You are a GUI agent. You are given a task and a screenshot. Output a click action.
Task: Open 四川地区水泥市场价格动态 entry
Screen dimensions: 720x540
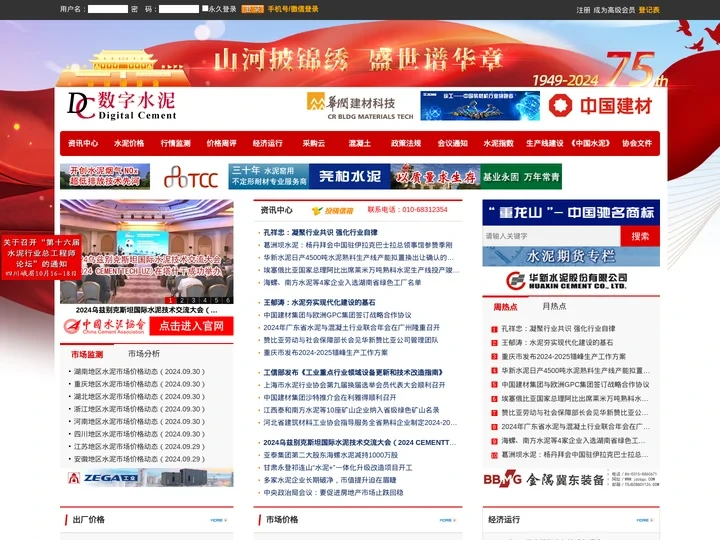(139, 434)
